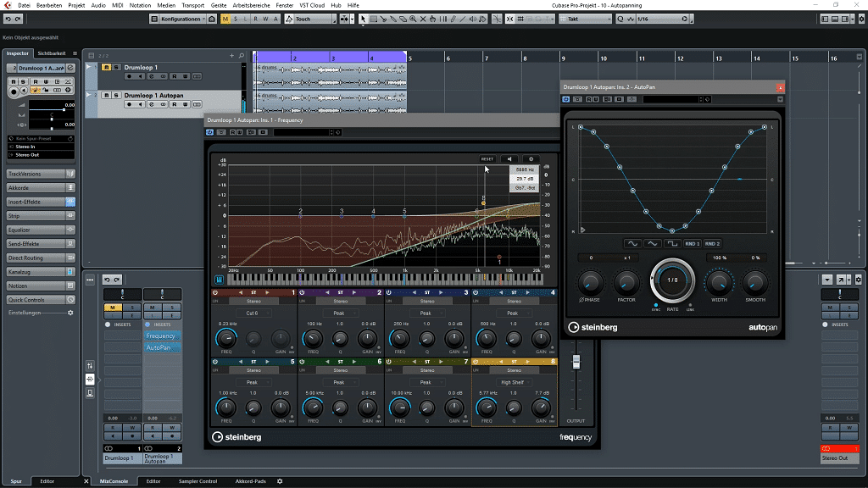Click the Frequency plugin speaker listen icon
The image size is (868, 488).
point(509,158)
